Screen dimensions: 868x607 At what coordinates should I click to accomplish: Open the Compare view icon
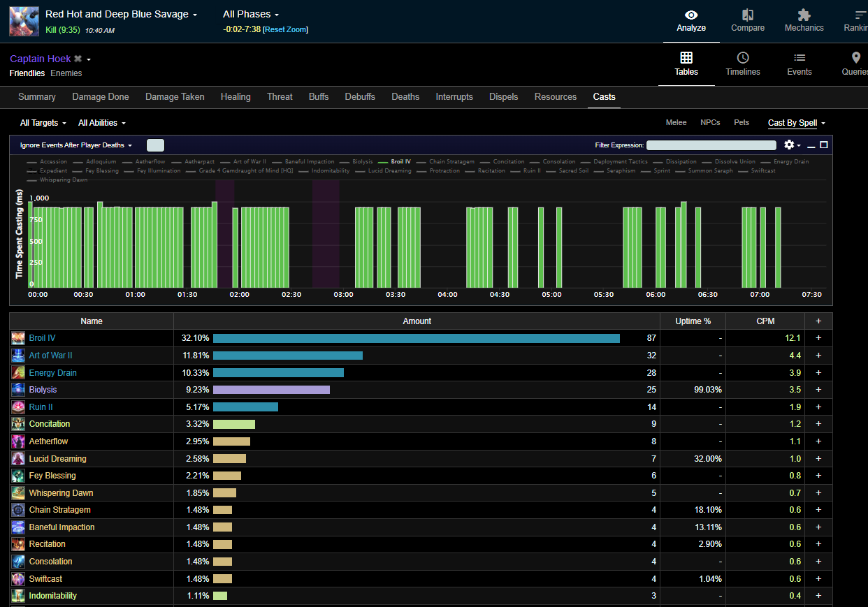[x=747, y=15]
